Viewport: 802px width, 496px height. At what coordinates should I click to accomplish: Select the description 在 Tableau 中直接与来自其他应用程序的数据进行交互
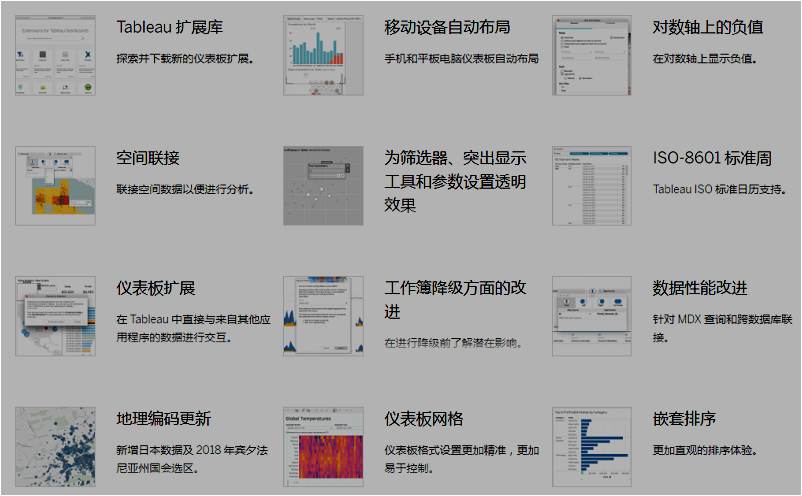pyautogui.click(x=193, y=328)
